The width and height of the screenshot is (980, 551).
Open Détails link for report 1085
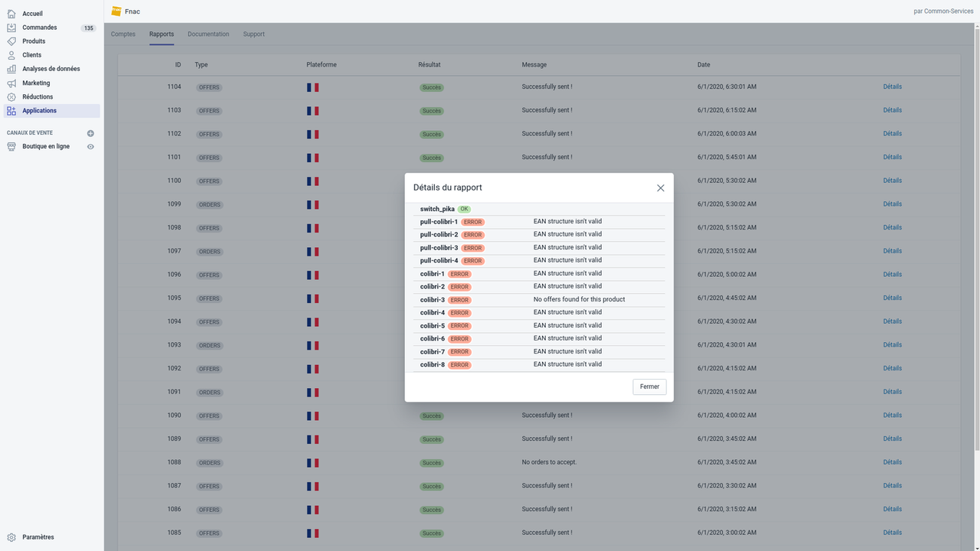click(892, 532)
